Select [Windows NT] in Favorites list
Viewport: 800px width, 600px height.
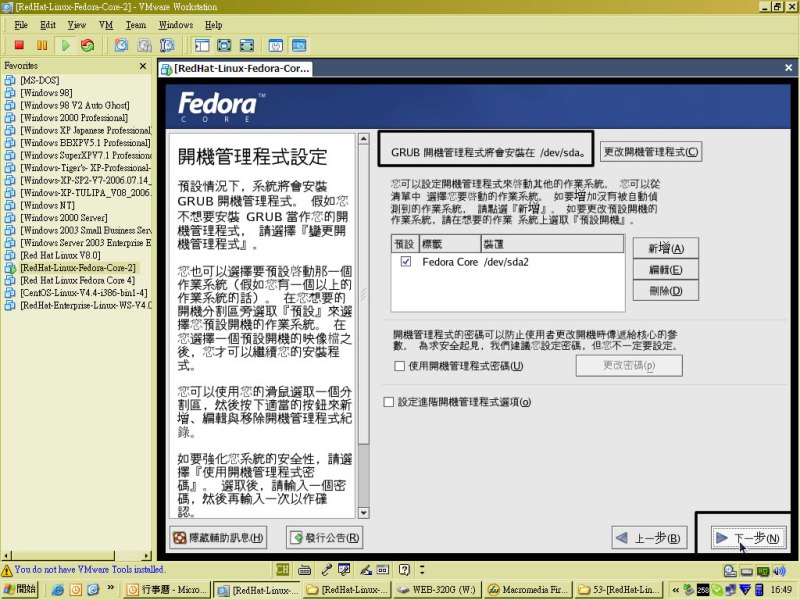coord(47,205)
